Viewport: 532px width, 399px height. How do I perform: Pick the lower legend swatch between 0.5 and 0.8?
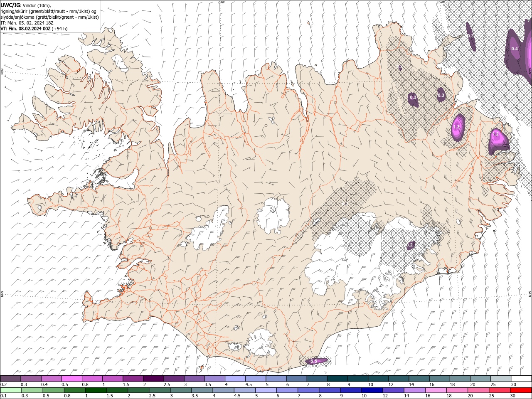pyautogui.click(x=53, y=390)
